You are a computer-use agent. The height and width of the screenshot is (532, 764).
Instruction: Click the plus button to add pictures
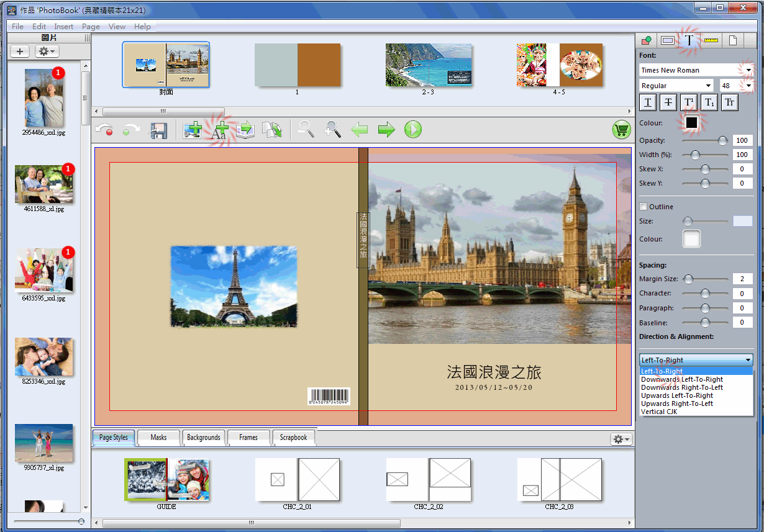[20, 52]
